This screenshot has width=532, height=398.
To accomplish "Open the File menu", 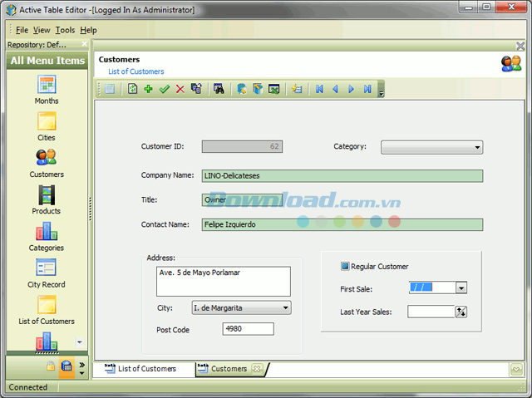I will point(22,30).
